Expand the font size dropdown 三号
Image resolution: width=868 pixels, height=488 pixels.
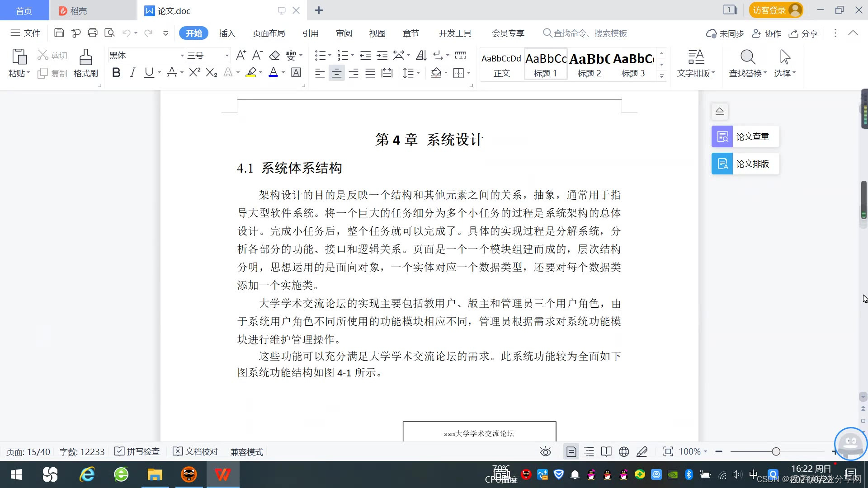click(227, 56)
